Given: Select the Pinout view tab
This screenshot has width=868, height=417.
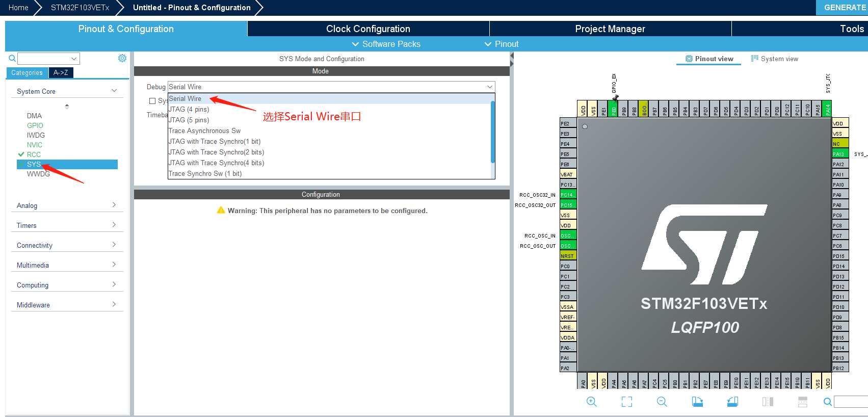Looking at the screenshot, I should [709, 59].
